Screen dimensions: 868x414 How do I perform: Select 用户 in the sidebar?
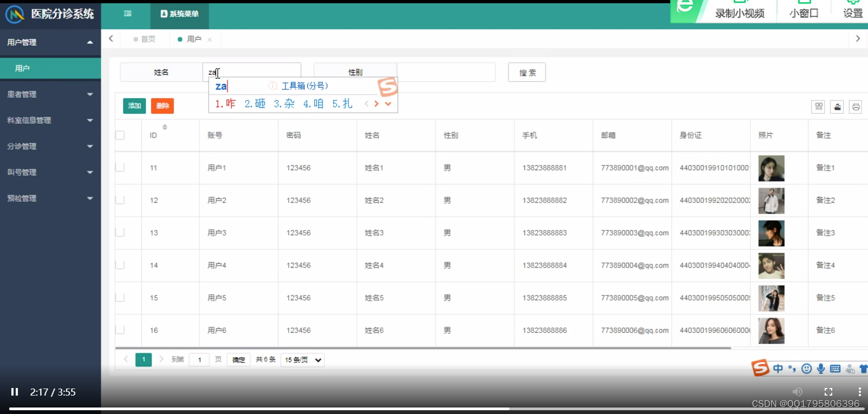point(50,68)
